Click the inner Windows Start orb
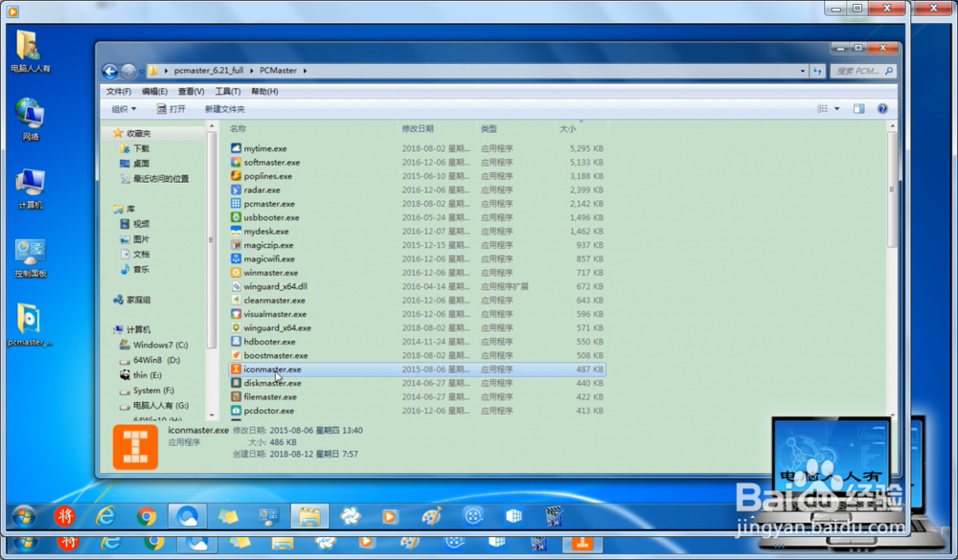This screenshot has height=560, width=958. pyautogui.click(x=23, y=517)
